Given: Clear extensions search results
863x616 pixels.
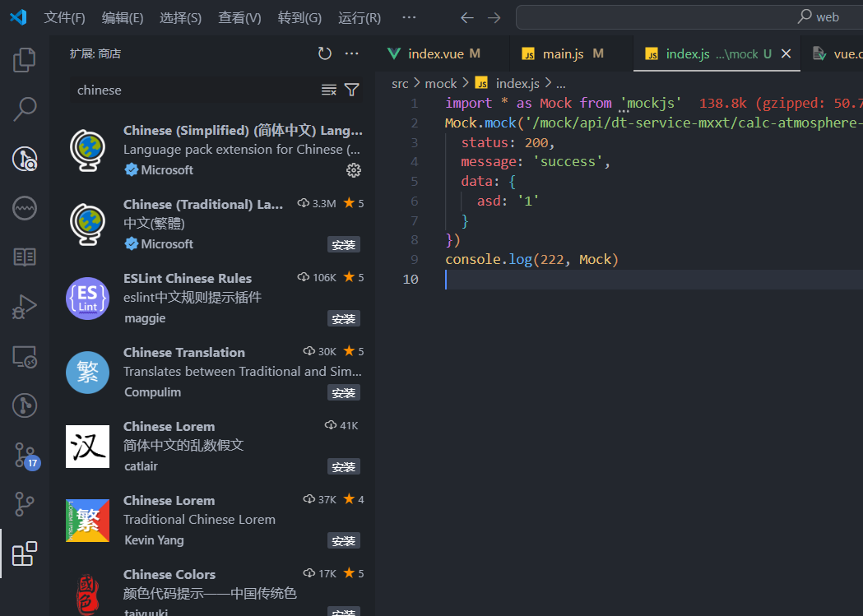Looking at the screenshot, I should 328,90.
